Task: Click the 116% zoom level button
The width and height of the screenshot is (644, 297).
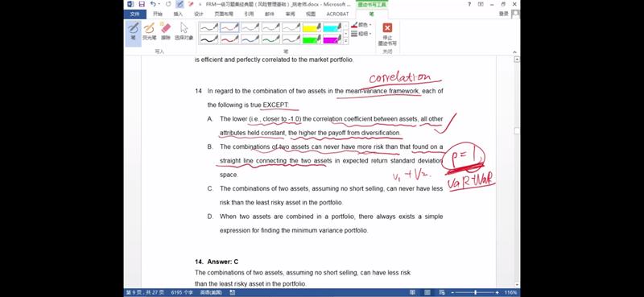Action: (x=510, y=292)
